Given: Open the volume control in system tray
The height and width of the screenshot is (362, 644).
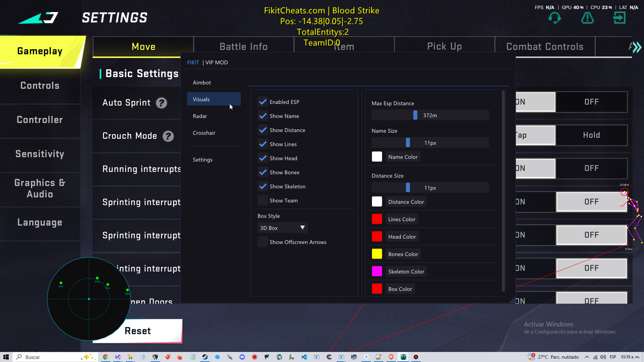Looking at the screenshot, I should pyautogui.click(x=603, y=357).
